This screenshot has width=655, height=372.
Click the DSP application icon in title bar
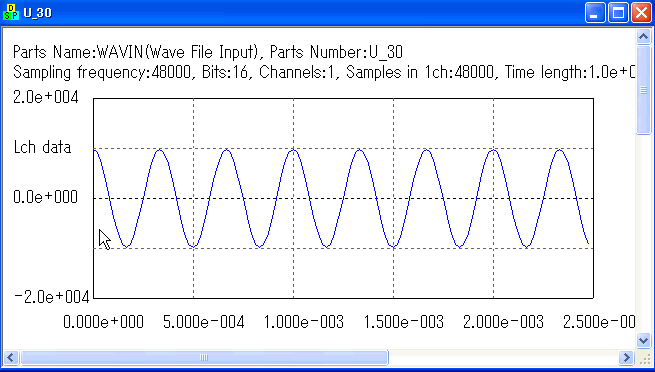[x=10, y=13]
